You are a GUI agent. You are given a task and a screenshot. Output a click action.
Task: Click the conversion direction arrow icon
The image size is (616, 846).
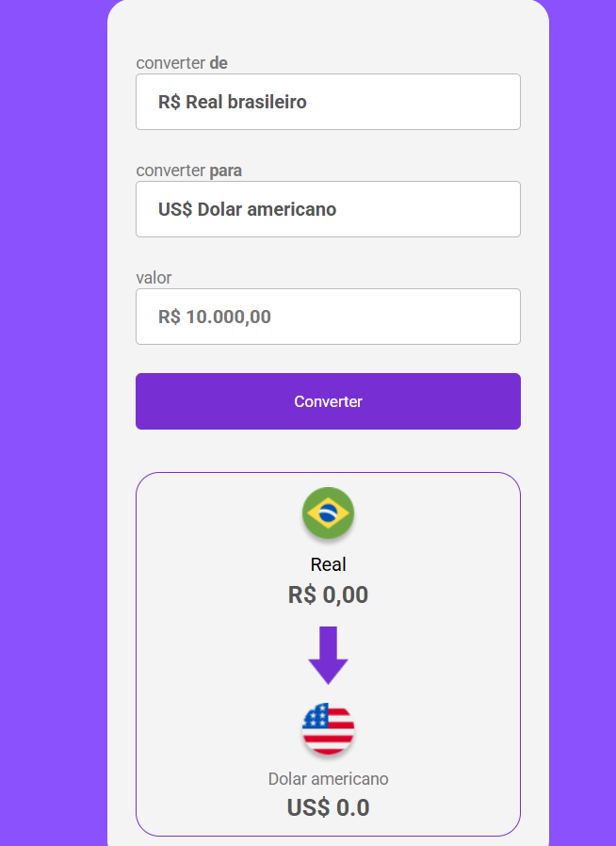pyautogui.click(x=328, y=656)
